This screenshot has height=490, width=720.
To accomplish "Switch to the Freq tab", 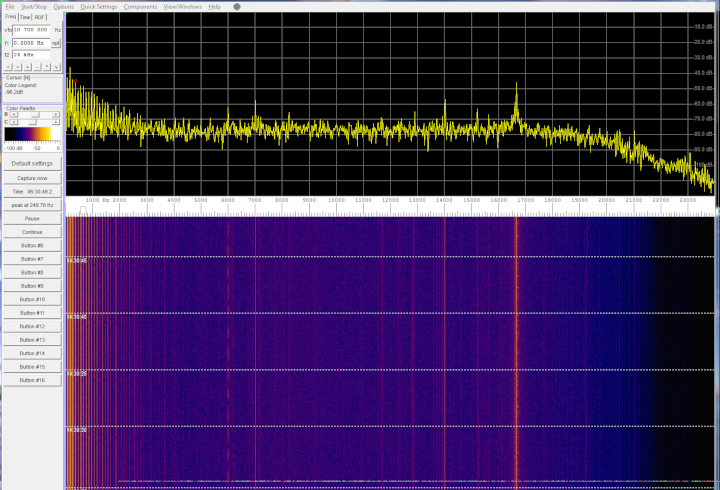I will pos(11,17).
